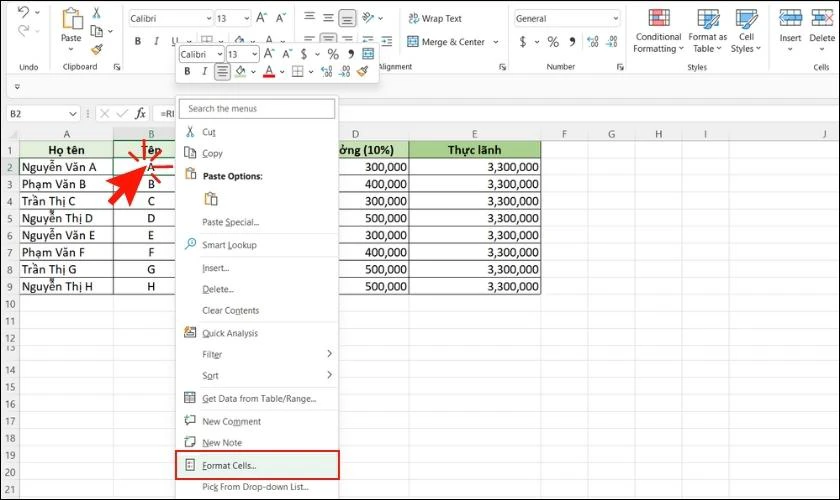Open the Filter submenu in the context menu
The height and width of the screenshot is (500, 840).
pos(258,354)
